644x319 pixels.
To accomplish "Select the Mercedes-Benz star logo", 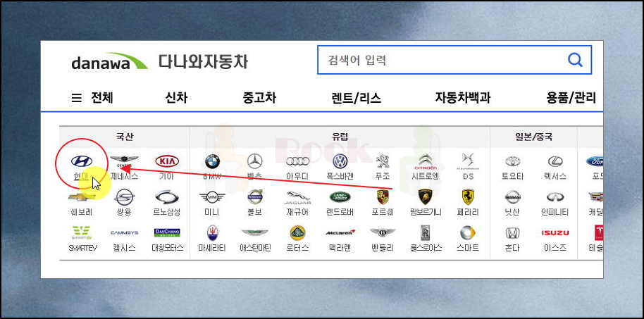I will pos(254,161).
